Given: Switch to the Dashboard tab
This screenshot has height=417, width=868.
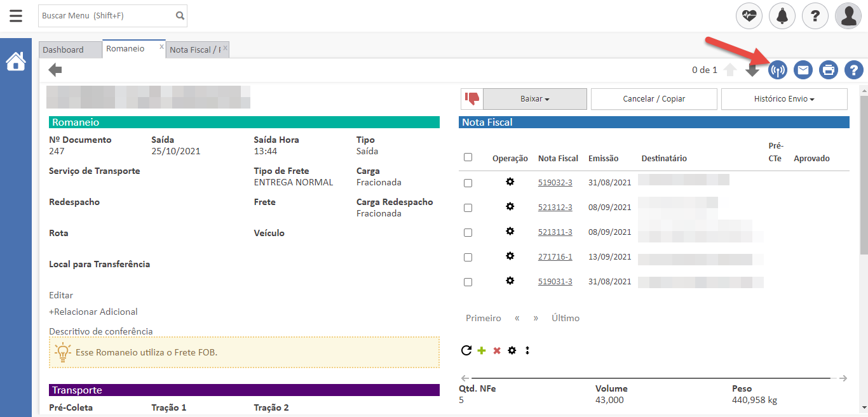Looking at the screenshot, I should coord(64,50).
